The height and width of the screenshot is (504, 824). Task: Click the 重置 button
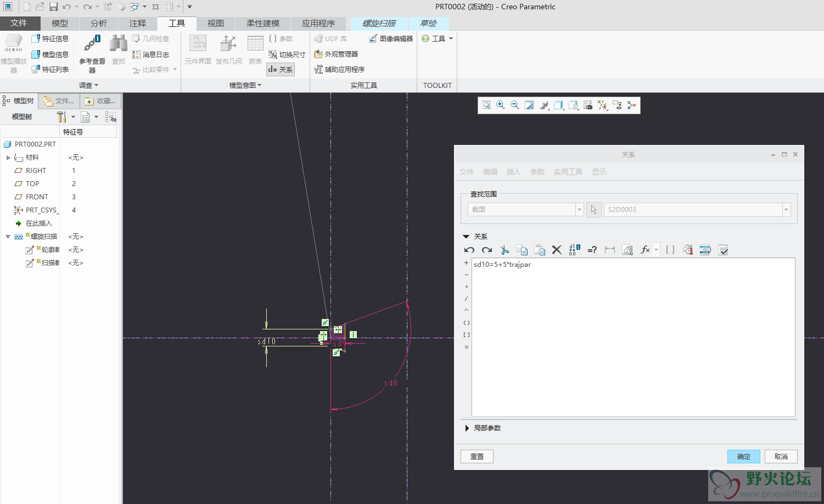(x=477, y=457)
